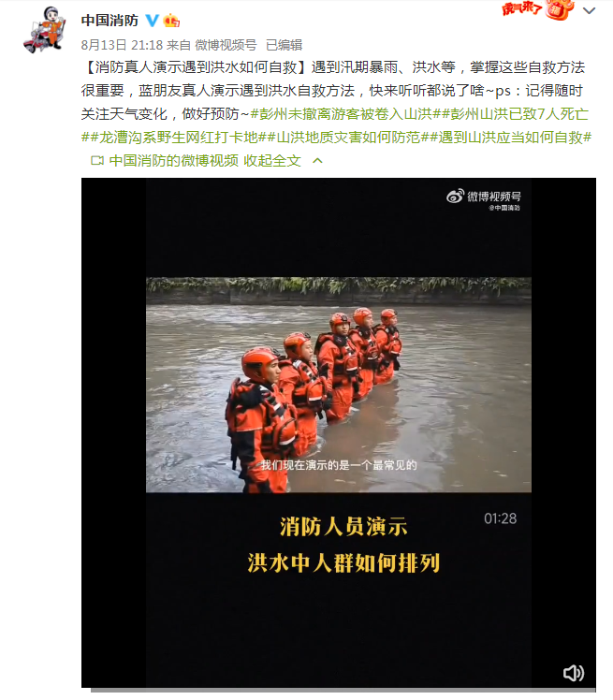Click the video camera icon before 中国消防的微博视频
613x700 pixels.
tap(97, 161)
